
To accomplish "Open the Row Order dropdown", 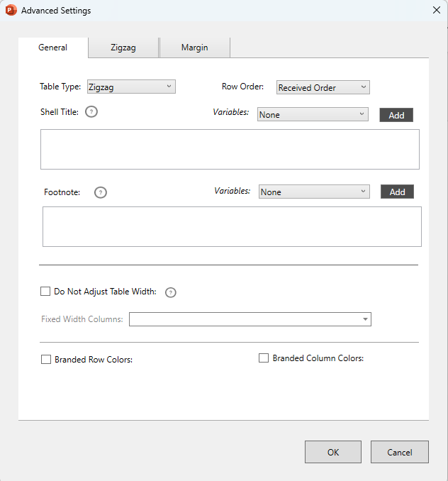I will pos(323,87).
